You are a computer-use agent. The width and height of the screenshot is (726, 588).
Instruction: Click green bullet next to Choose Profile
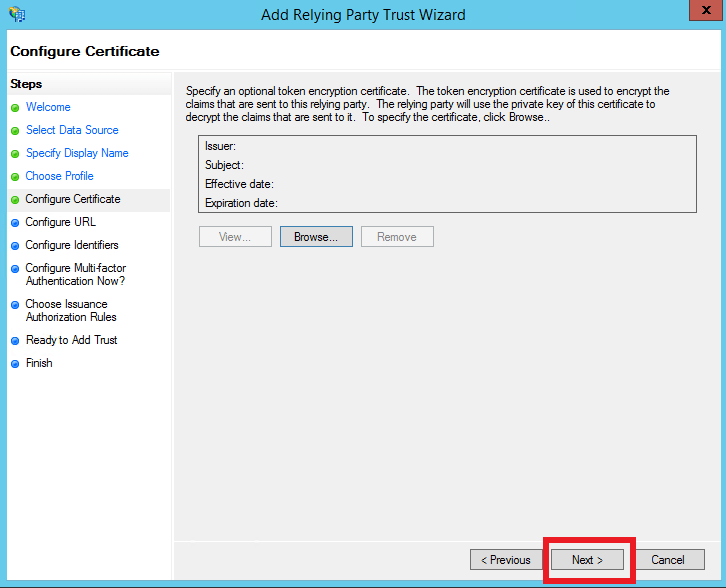click(x=15, y=177)
